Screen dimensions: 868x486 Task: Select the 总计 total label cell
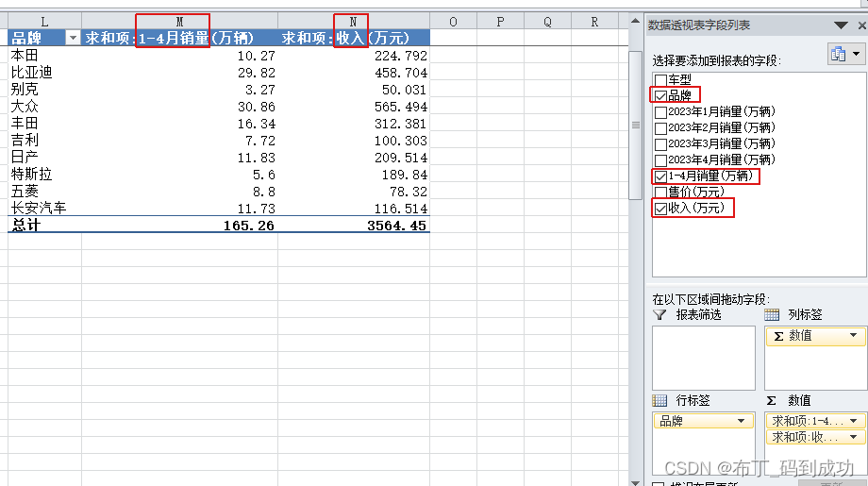pyautogui.click(x=44, y=226)
